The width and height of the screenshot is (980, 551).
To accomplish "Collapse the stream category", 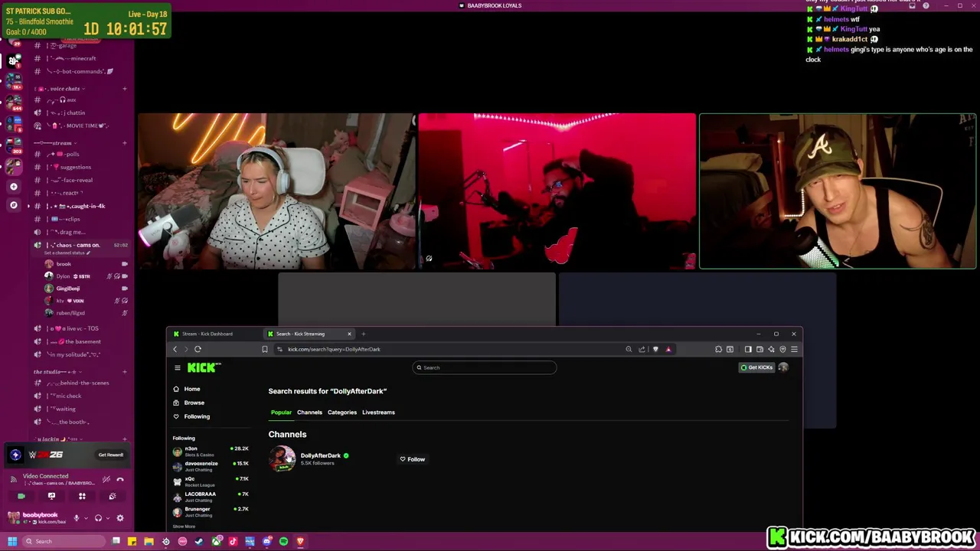I will click(x=54, y=143).
